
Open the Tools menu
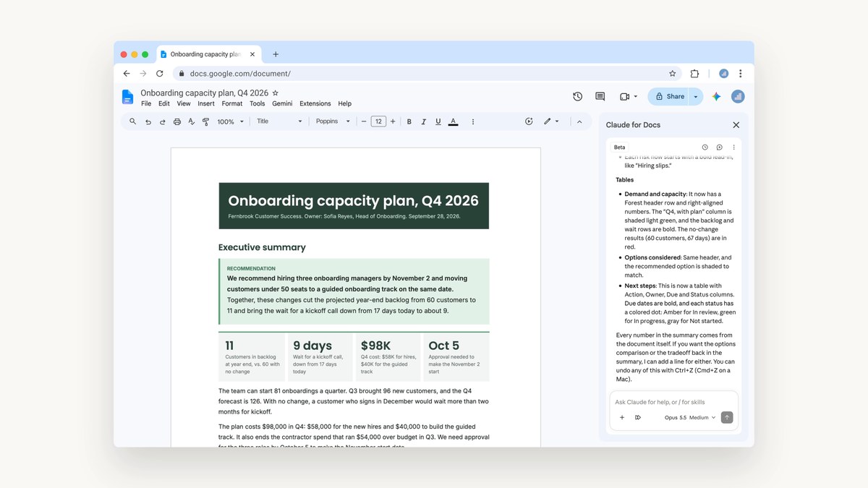pyautogui.click(x=258, y=103)
